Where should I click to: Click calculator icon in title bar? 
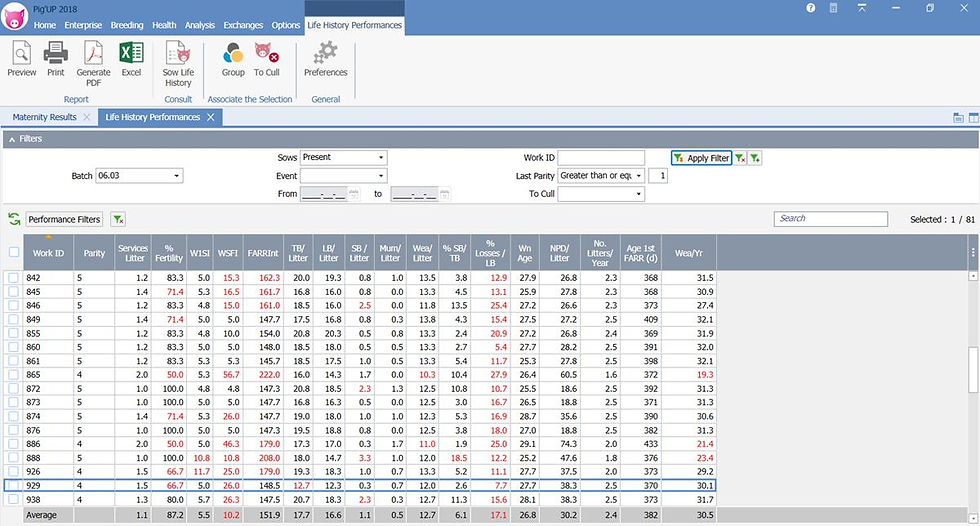click(833, 8)
